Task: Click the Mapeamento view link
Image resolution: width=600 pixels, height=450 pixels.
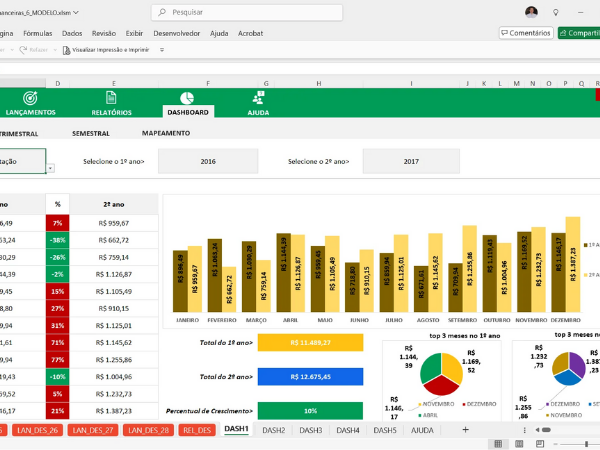Action: pos(165,133)
